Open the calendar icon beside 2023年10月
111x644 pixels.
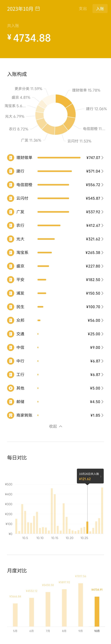click(x=38, y=9)
